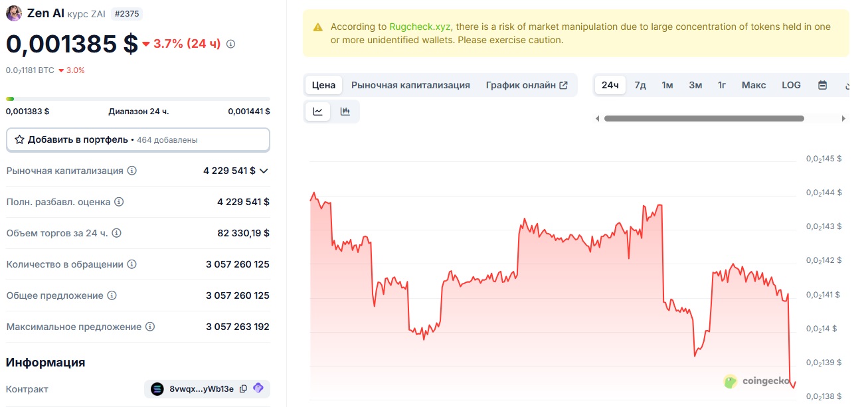Toggle the LOG scale option
868x407 pixels.
(791, 85)
